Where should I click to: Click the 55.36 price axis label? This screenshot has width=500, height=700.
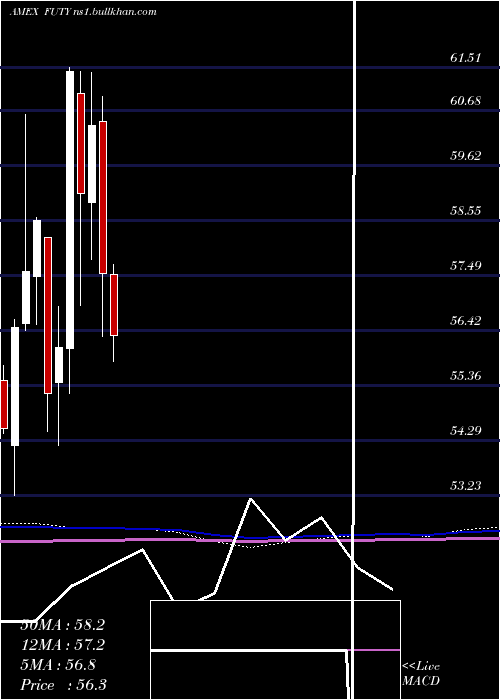(465, 375)
